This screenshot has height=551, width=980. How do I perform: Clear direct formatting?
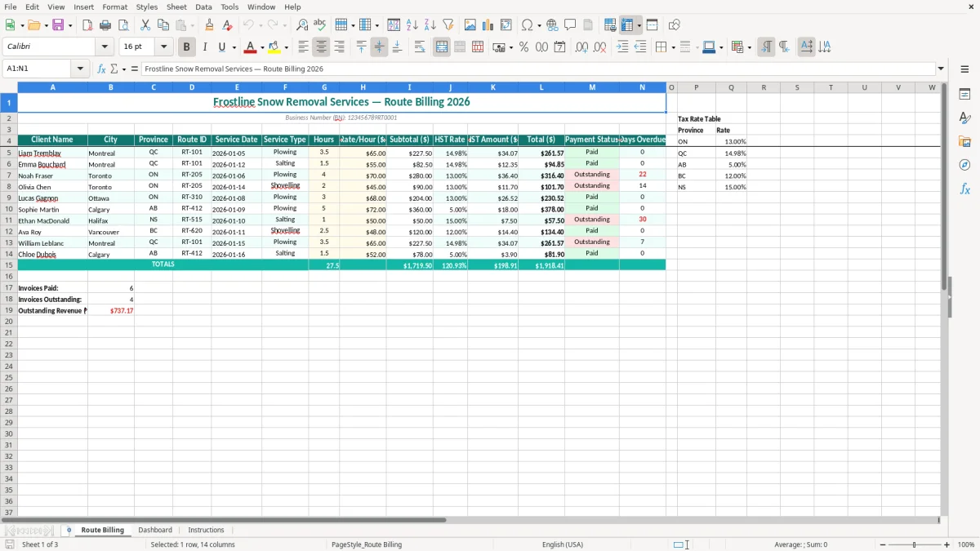pos(227,25)
